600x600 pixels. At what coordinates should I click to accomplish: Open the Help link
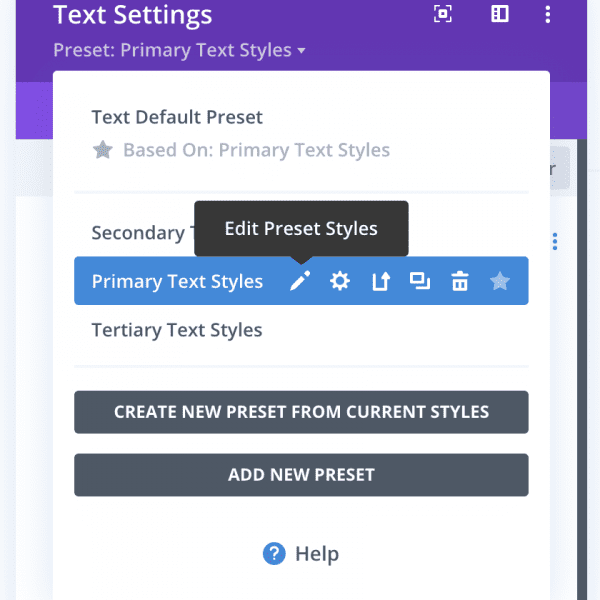click(316, 554)
